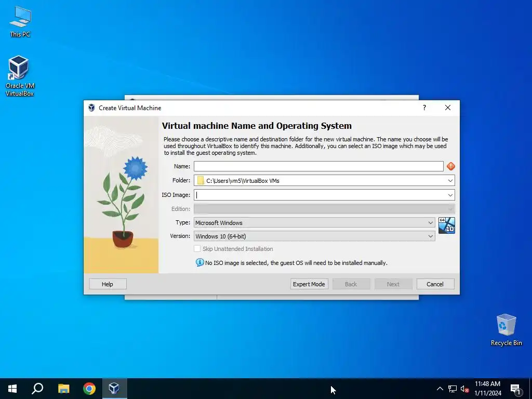This screenshot has height=399, width=532.
Task: Close the Create Virtual Machine dialog
Action: click(448, 108)
